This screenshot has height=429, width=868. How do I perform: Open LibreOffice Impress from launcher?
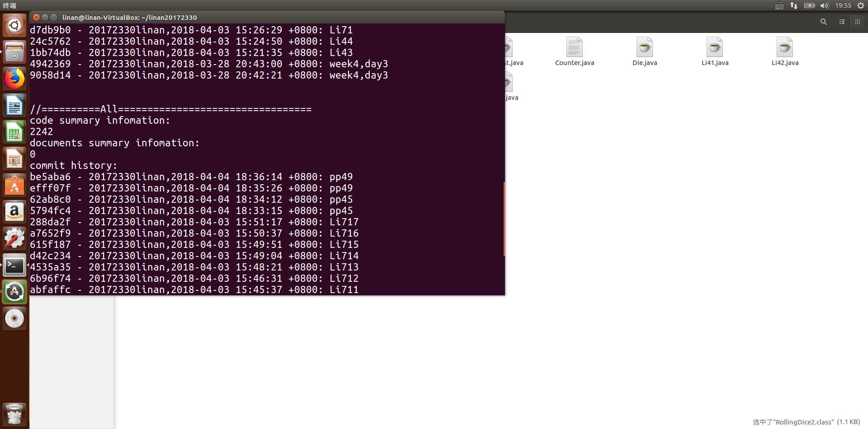pyautogui.click(x=14, y=159)
